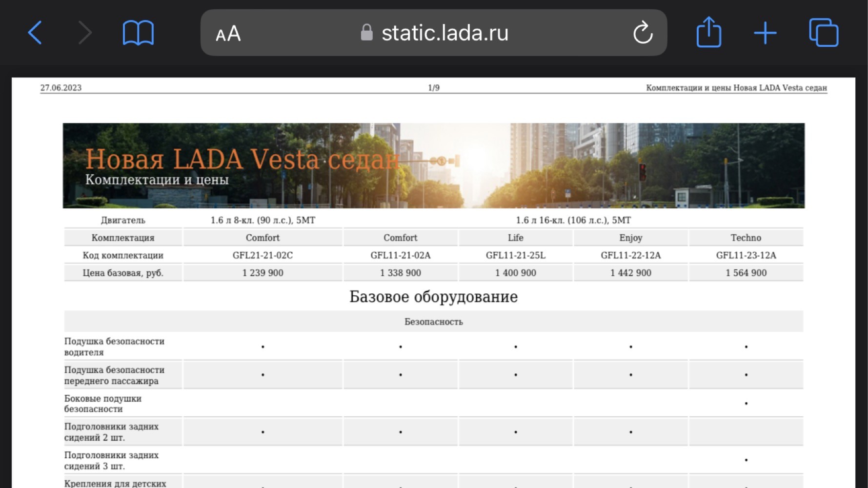The width and height of the screenshot is (868, 488).
Task: Click the Код комплектации row label
Action: click(x=123, y=255)
